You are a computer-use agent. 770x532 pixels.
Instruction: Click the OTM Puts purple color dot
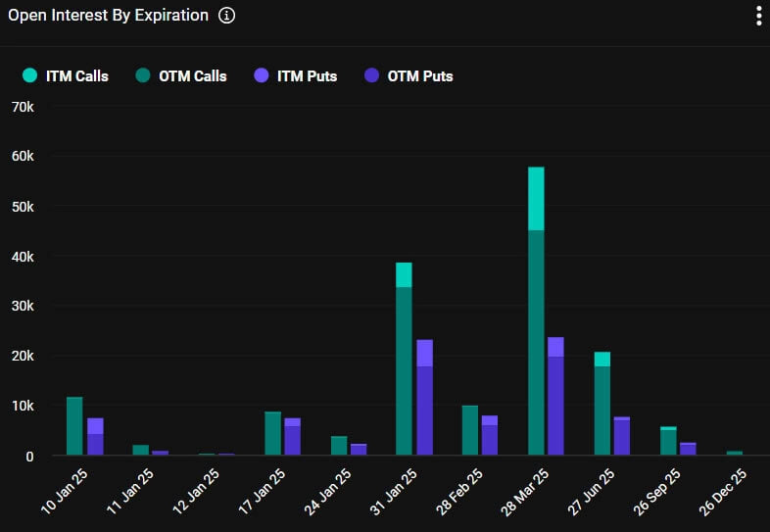[x=371, y=75]
